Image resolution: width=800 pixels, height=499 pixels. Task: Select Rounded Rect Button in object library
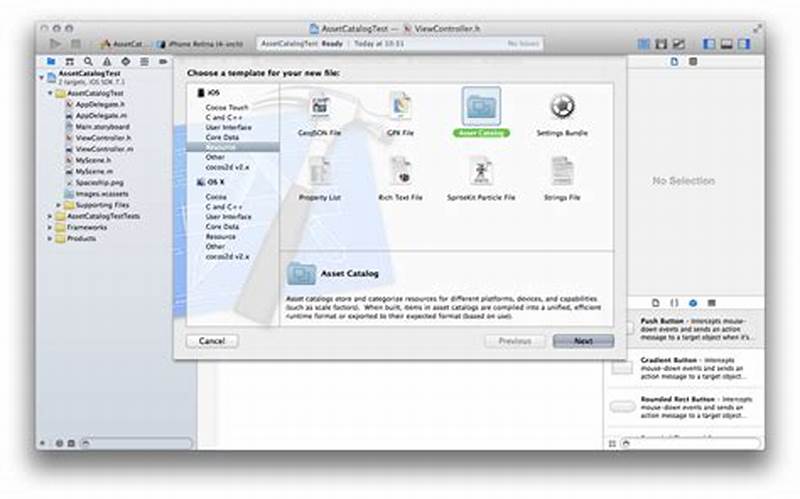click(x=685, y=407)
